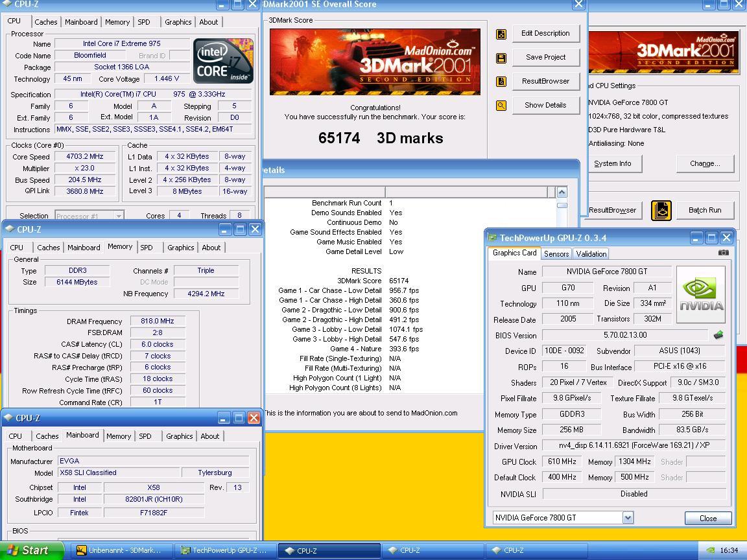The image size is (747, 560).
Task: Click the Manufacturer EVGA field
Action: (154, 461)
